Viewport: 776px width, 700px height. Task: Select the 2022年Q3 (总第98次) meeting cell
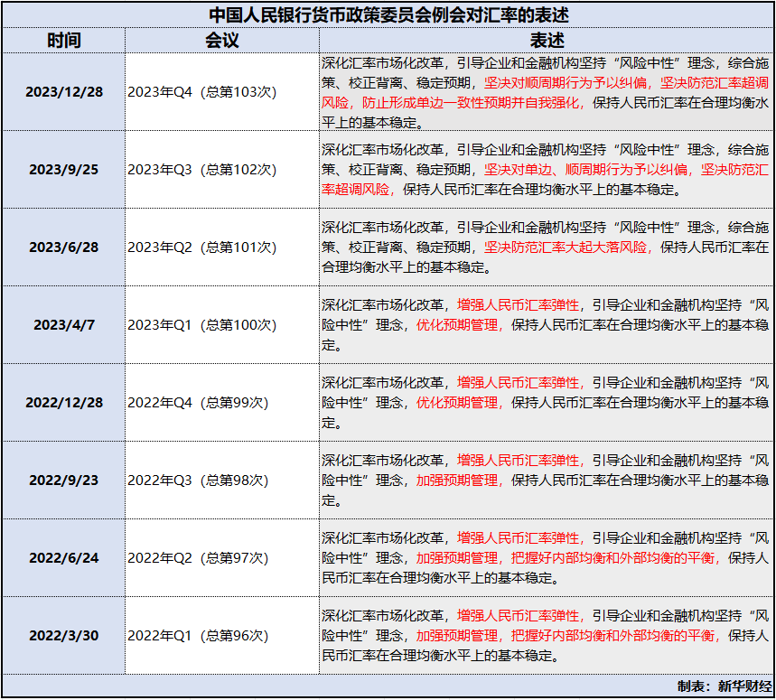[200, 481]
